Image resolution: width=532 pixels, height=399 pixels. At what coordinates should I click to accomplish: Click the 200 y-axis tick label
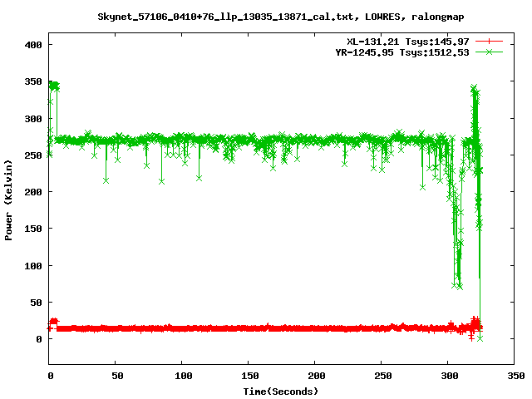(x=33, y=192)
